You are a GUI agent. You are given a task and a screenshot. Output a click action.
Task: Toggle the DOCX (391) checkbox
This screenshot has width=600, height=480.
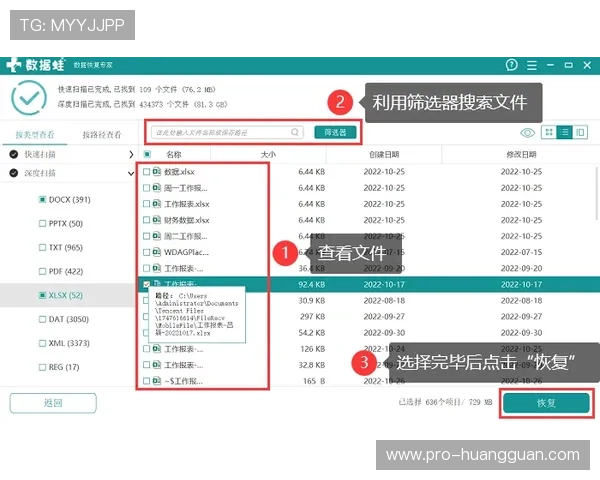point(42,199)
